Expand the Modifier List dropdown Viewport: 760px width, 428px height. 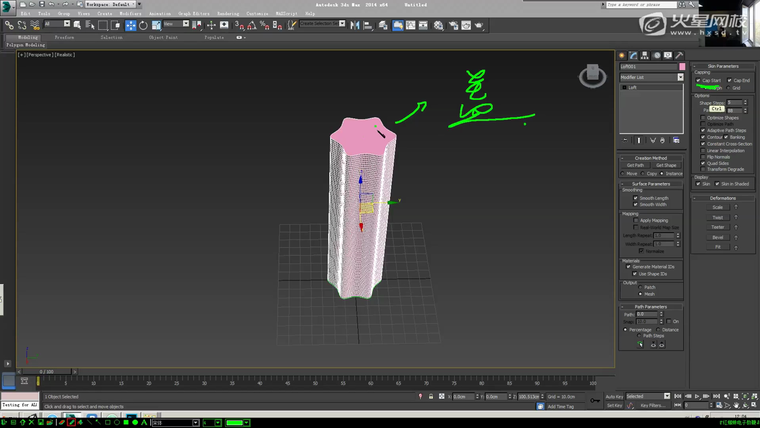680,77
